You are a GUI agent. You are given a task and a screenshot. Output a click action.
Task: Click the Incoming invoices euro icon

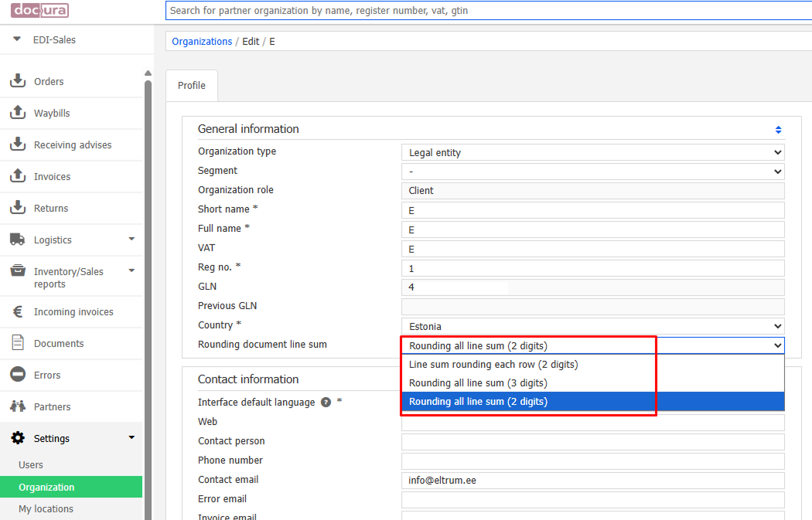point(17,311)
